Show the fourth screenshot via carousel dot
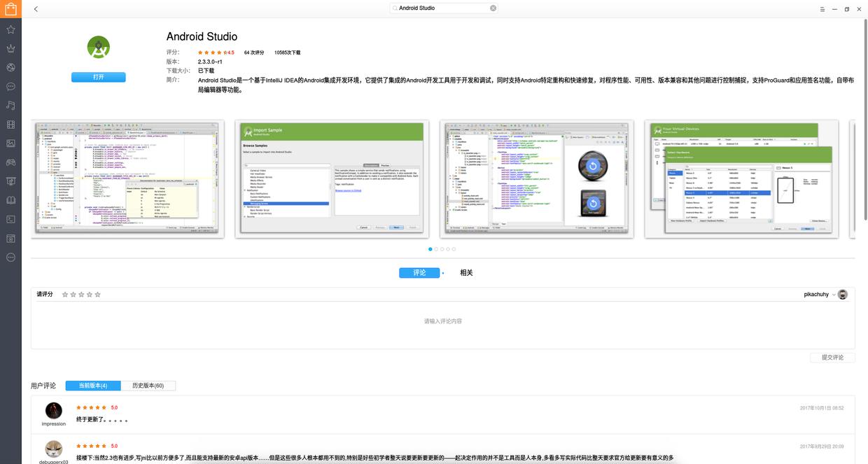Screen dimensions: 868x464 pos(448,249)
